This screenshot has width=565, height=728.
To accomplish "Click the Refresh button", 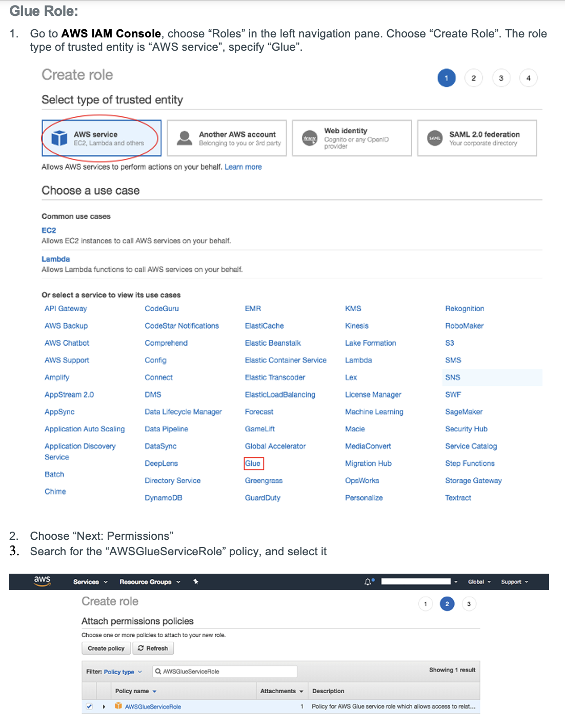I will 153,649.
